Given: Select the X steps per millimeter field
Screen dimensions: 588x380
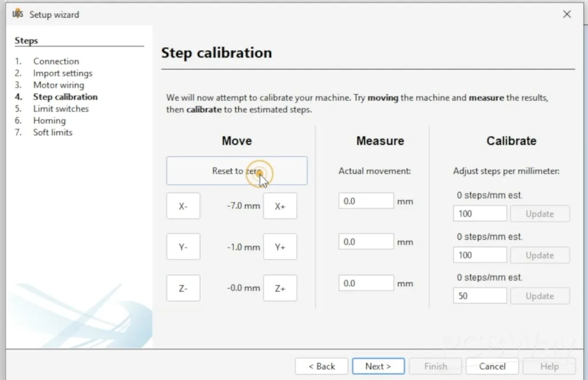Looking at the screenshot, I should [479, 214].
